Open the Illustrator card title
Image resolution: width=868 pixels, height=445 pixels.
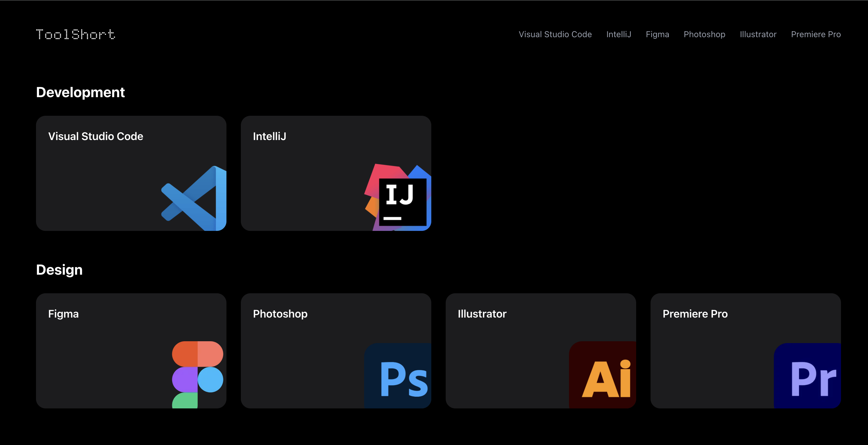click(482, 314)
